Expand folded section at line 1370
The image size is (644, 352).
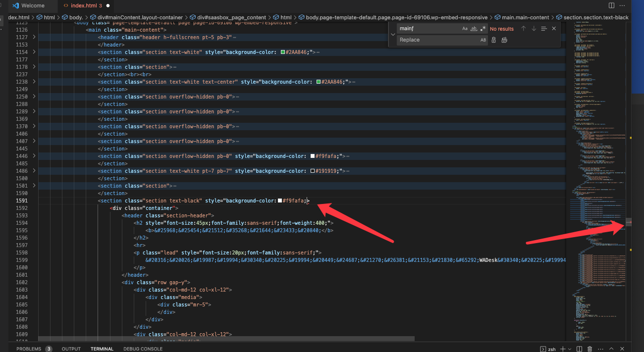point(34,126)
